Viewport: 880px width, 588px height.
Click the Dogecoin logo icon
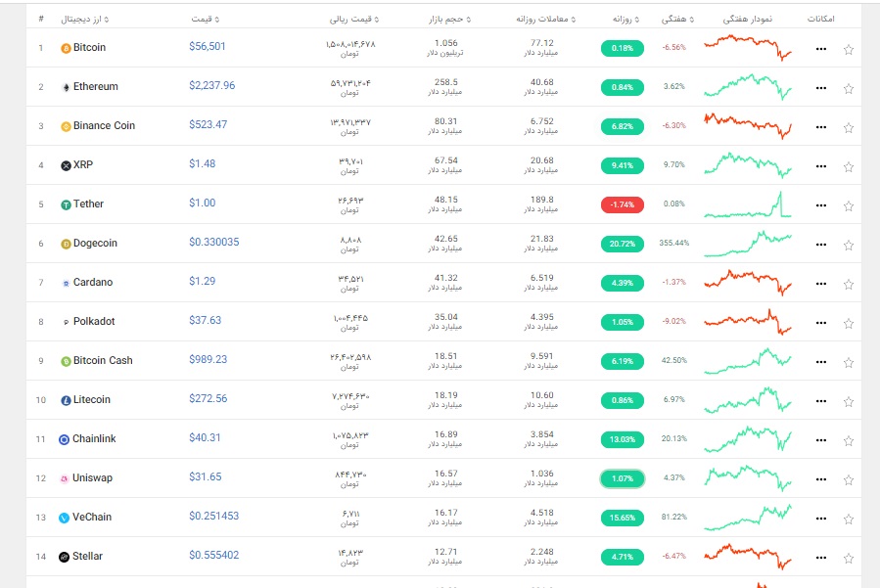pos(66,244)
